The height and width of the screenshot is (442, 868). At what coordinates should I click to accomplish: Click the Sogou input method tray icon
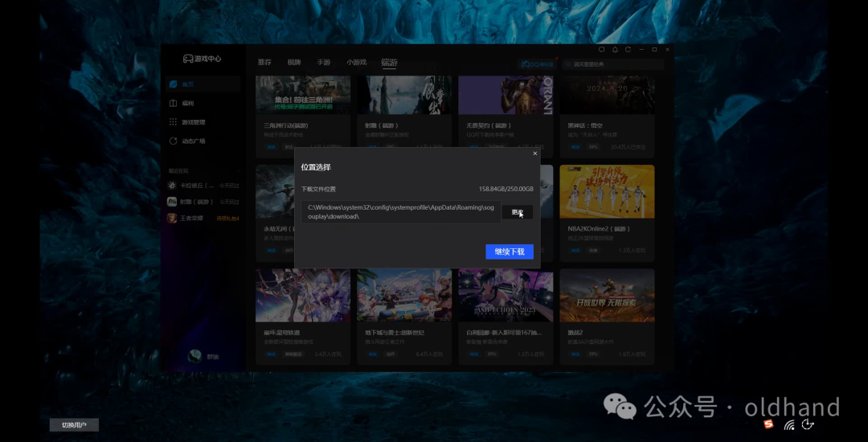point(768,424)
